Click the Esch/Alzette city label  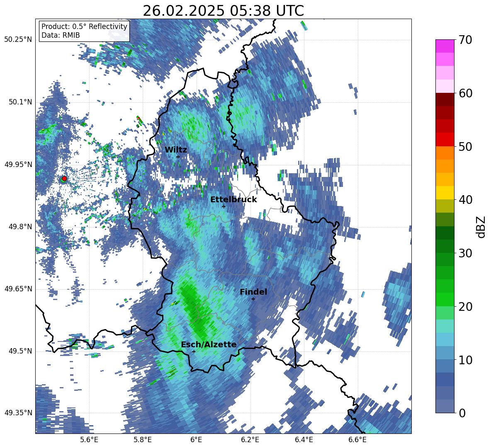209,345
